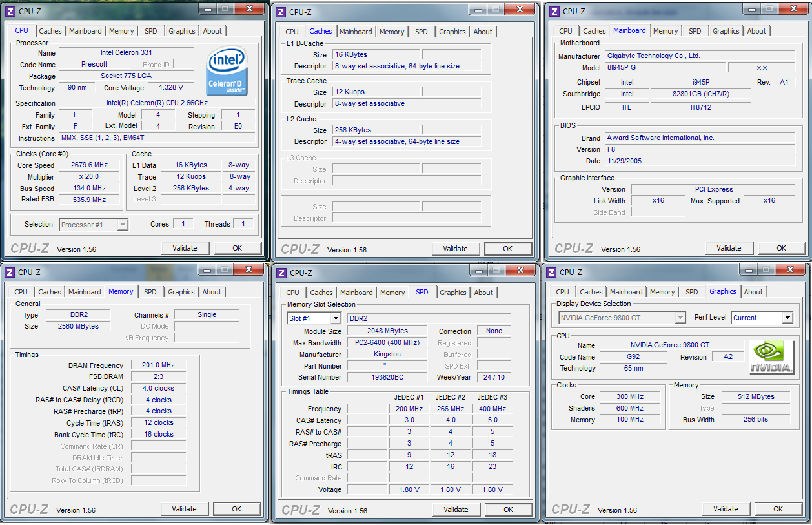
Task: Click OK in the Mainboard tab window
Action: coord(782,248)
